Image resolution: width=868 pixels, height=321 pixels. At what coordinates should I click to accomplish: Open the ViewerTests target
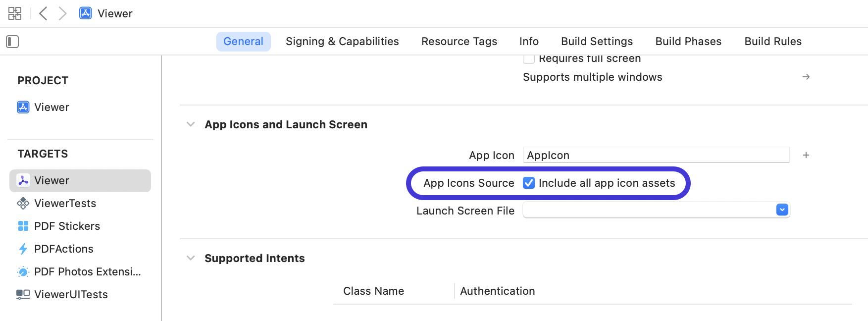click(x=65, y=203)
